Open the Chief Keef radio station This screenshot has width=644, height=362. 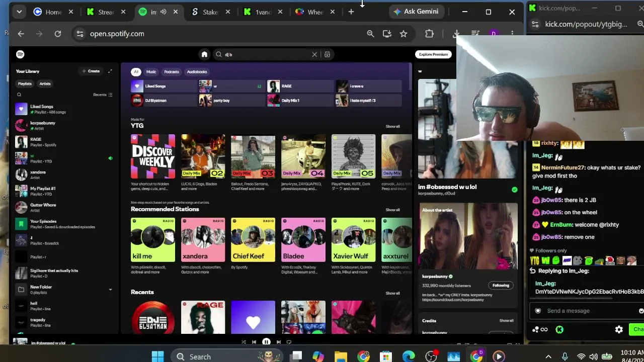tap(253, 240)
